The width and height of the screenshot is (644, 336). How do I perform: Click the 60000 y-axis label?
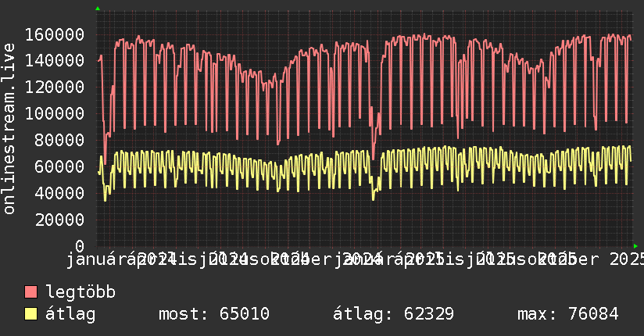coord(60,166)
